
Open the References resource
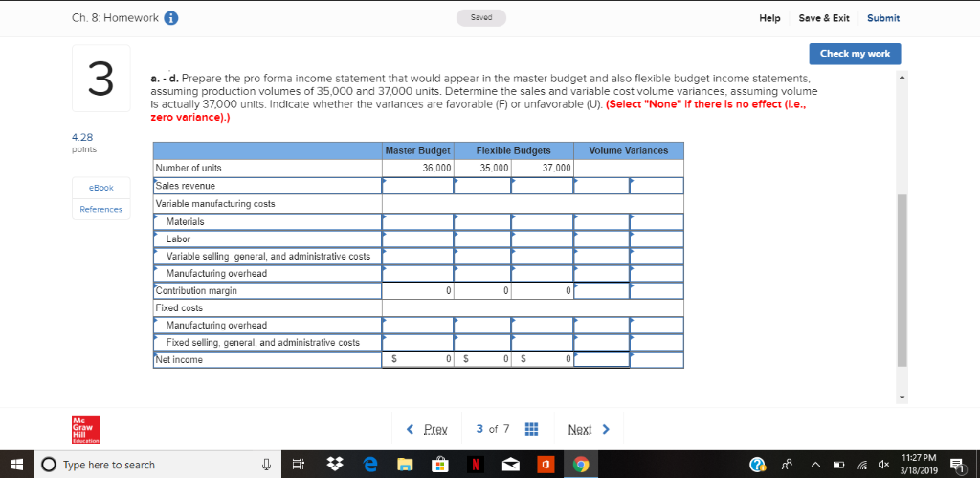pos(101,209)
